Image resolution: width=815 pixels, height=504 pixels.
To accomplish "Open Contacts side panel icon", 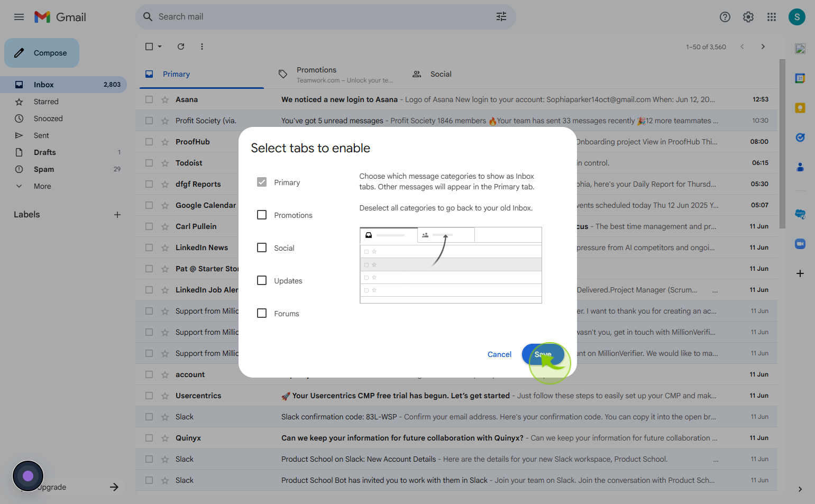I will click(x=800, y=167).
